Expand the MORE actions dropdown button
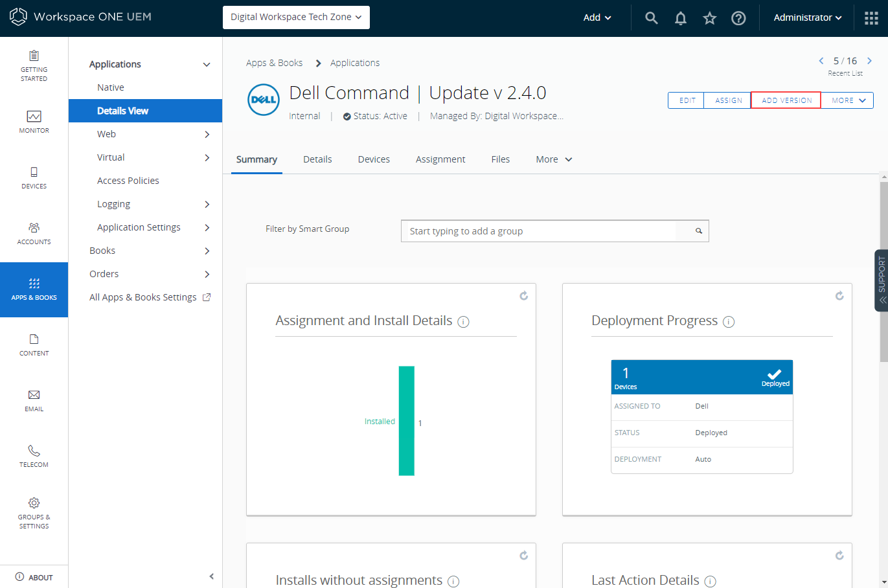 tap(848, 100)
